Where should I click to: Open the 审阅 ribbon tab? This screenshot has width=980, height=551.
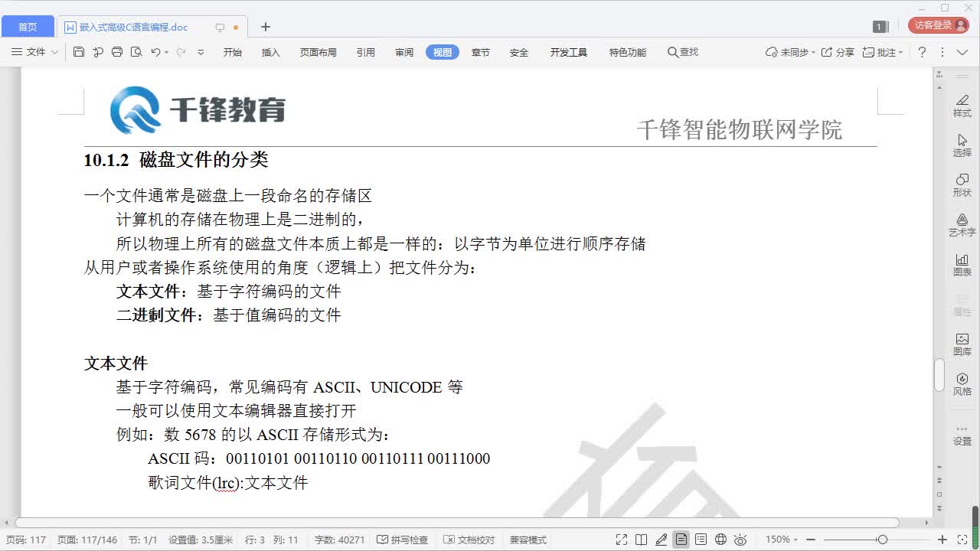click(x=404, y=52)
